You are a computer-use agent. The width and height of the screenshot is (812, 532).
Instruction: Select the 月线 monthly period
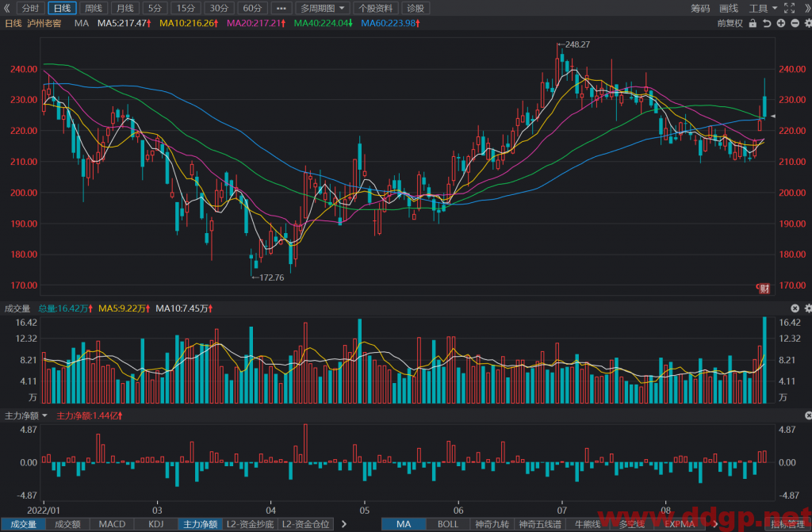pyautogui.click(x=124, y=8)
